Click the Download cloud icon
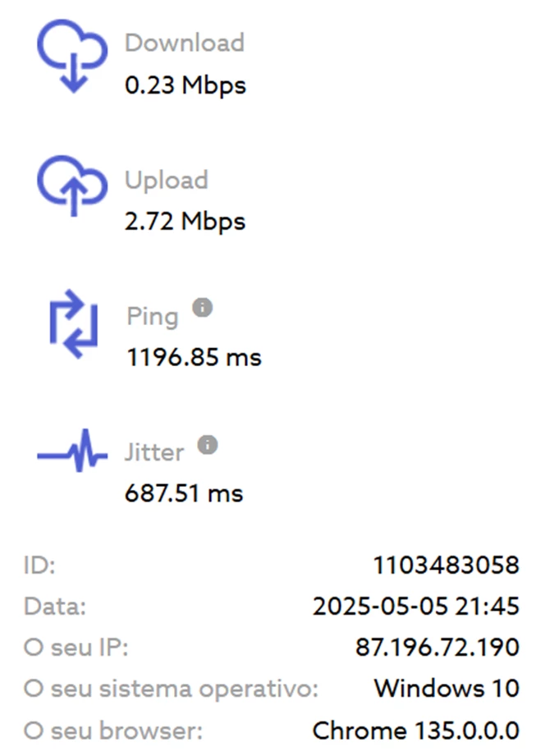 [x=72, y=55]
